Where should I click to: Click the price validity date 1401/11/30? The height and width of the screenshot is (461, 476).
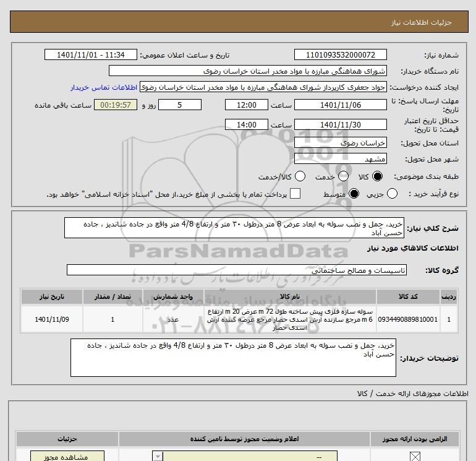(340, 124)
